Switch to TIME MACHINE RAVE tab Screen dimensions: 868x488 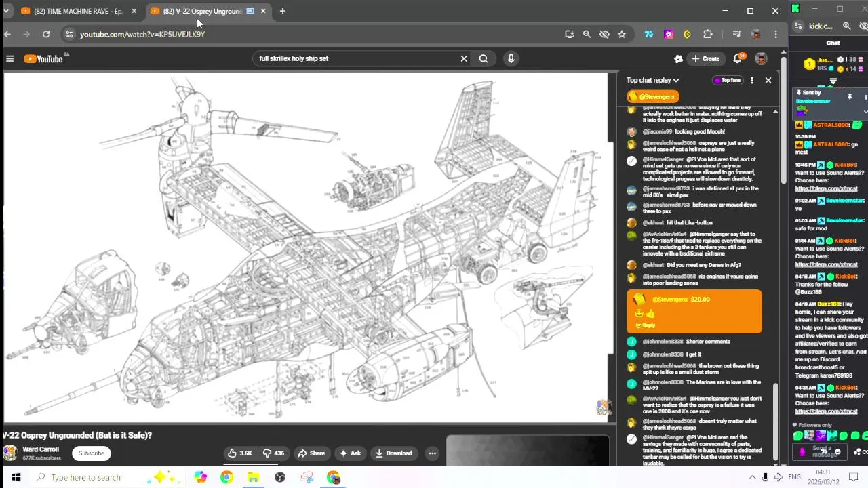tap(78, 11)
